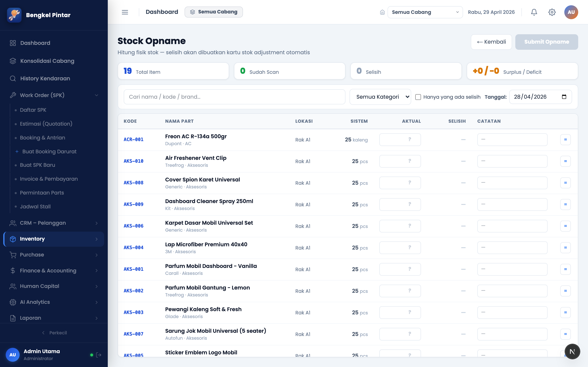588x367 pixels.
Task: Expand the Inventory sidebar section
Action: coord(54,239)
